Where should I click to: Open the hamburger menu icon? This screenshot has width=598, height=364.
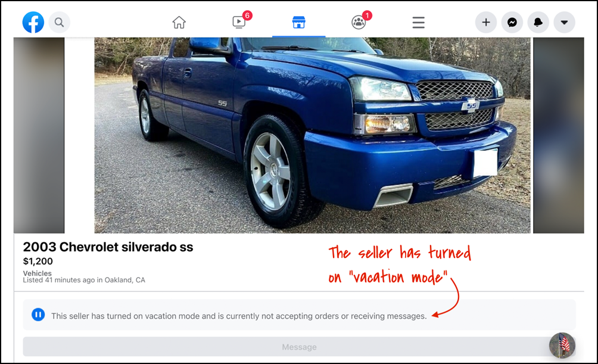[x=418, y=23]
